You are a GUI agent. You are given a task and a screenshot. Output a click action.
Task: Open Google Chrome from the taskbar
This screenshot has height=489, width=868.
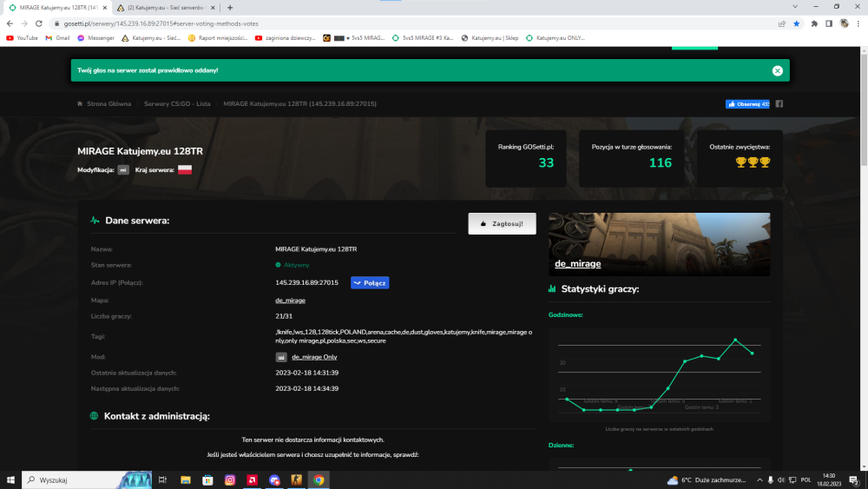[x=319, y=480]
